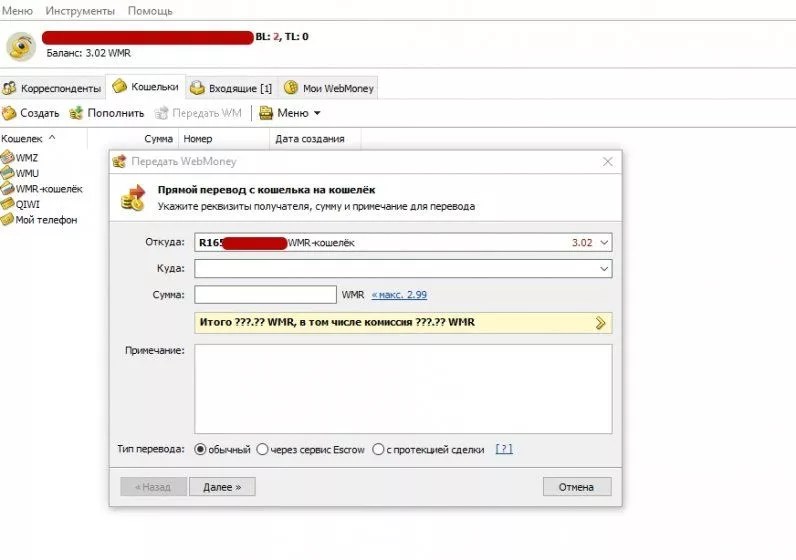Switch to the Корреспонденты tab
Screen dimensions: 796x560
coord(52,88)
